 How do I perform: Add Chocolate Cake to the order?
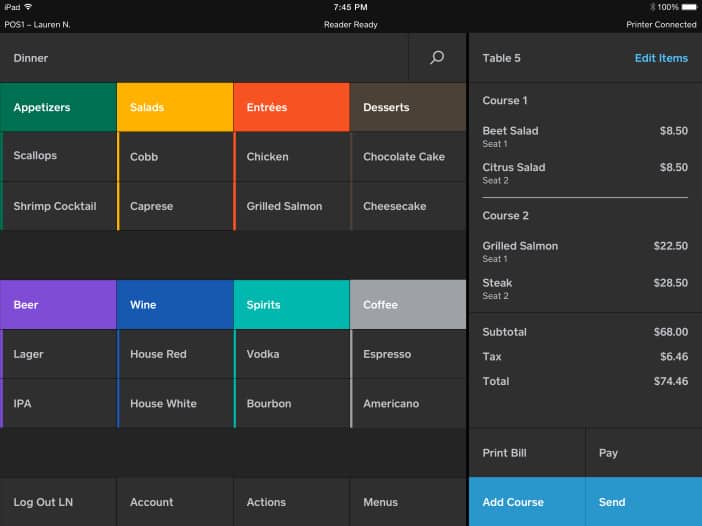408,157
